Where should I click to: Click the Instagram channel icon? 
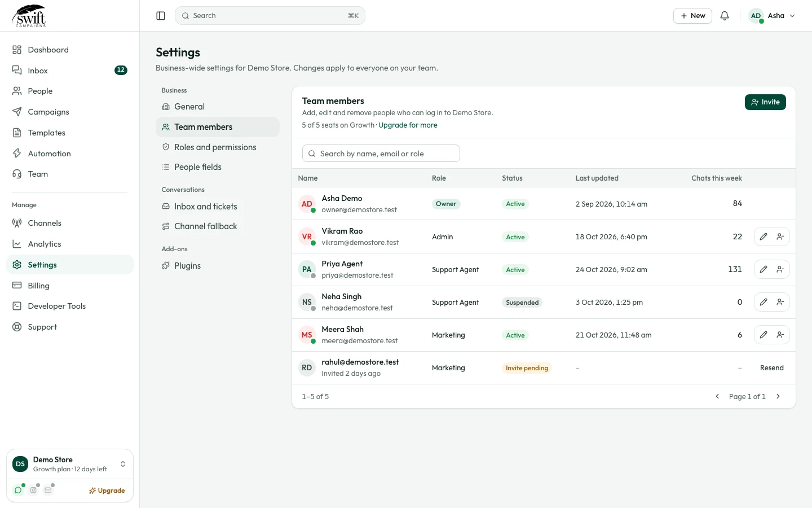click(x=33, y=490)
